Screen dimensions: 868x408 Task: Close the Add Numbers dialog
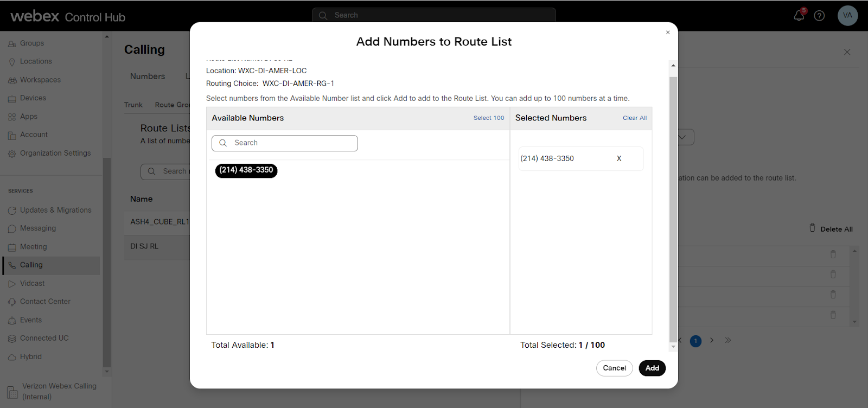[x=668, y=33]
